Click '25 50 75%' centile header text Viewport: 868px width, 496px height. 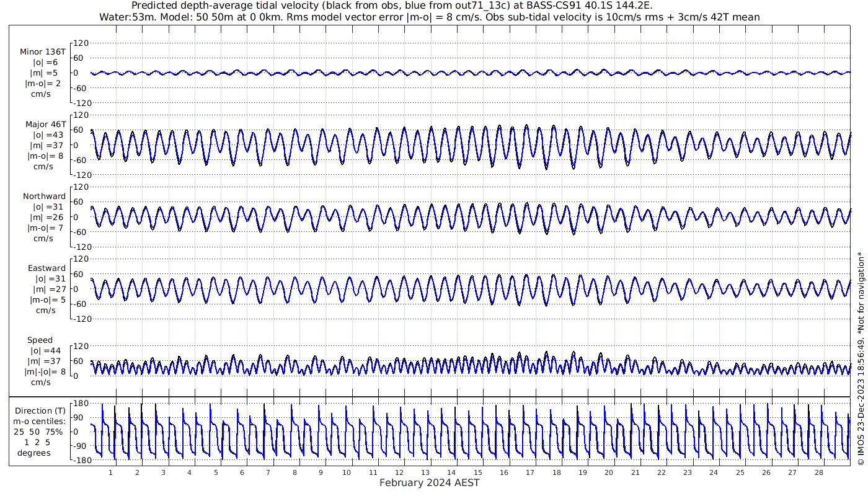pos(38,432)
